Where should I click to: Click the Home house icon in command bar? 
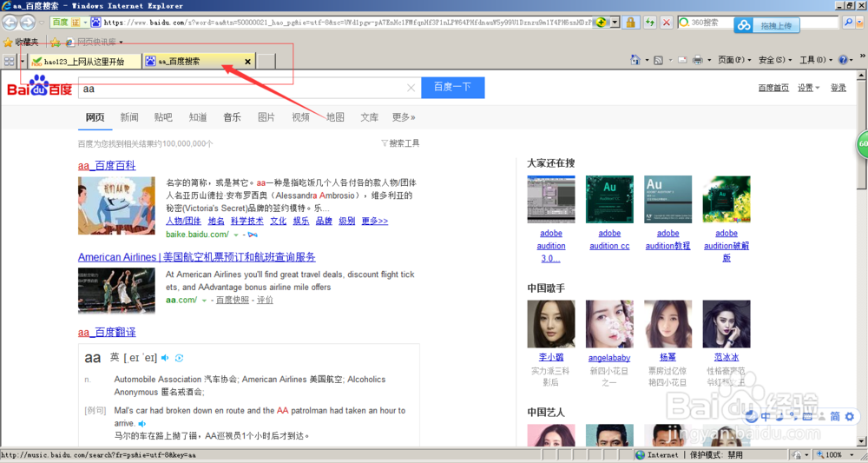[x=635, y=60]
